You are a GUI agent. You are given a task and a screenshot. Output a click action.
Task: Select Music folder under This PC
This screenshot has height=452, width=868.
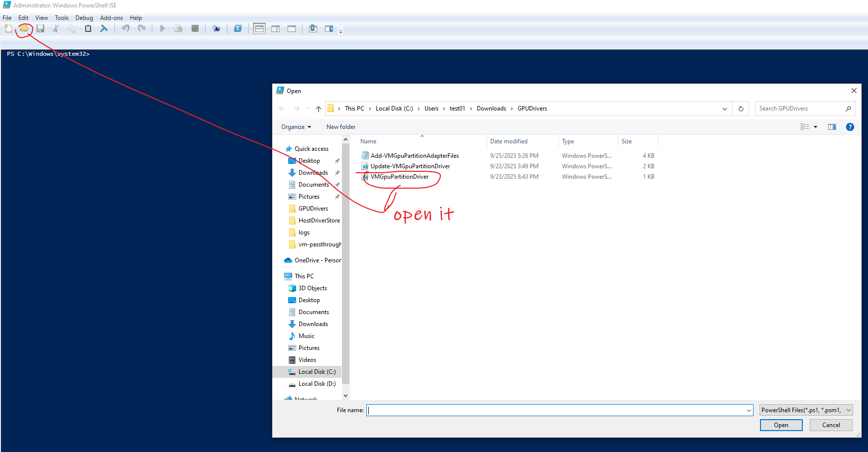[307, 336]
